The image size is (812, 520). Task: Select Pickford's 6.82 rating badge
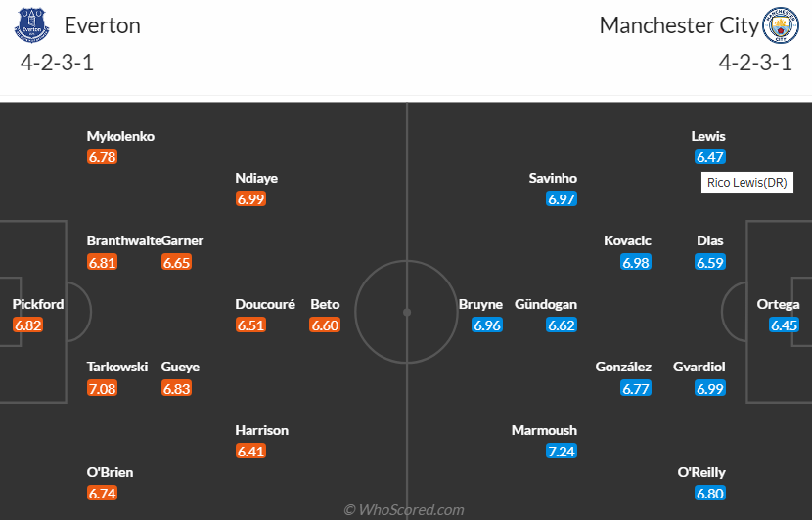tap(28, 325)
